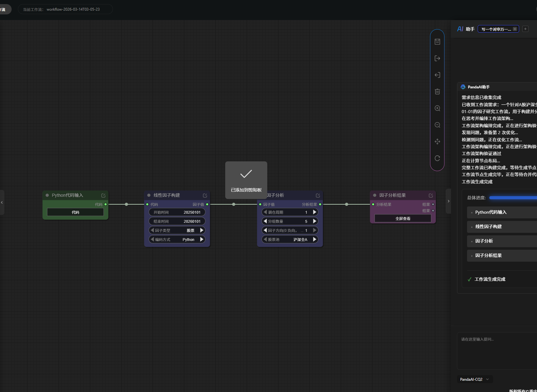The width and height of the screenshot is (537, 392).
Task: Select previous 编码方式 option
Action: [x=152, y=239]
